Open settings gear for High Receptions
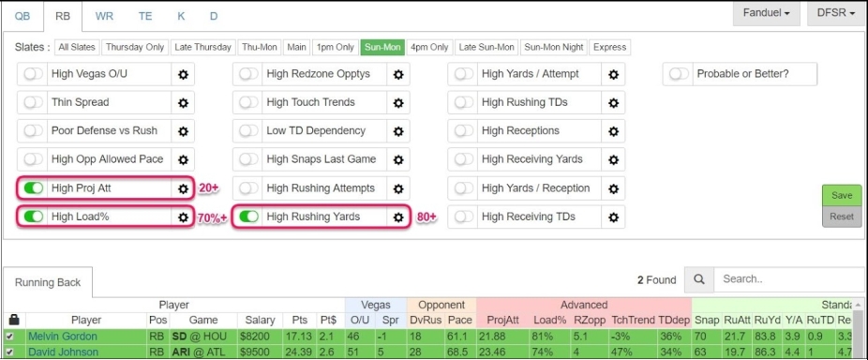 (x=613, y=131)
